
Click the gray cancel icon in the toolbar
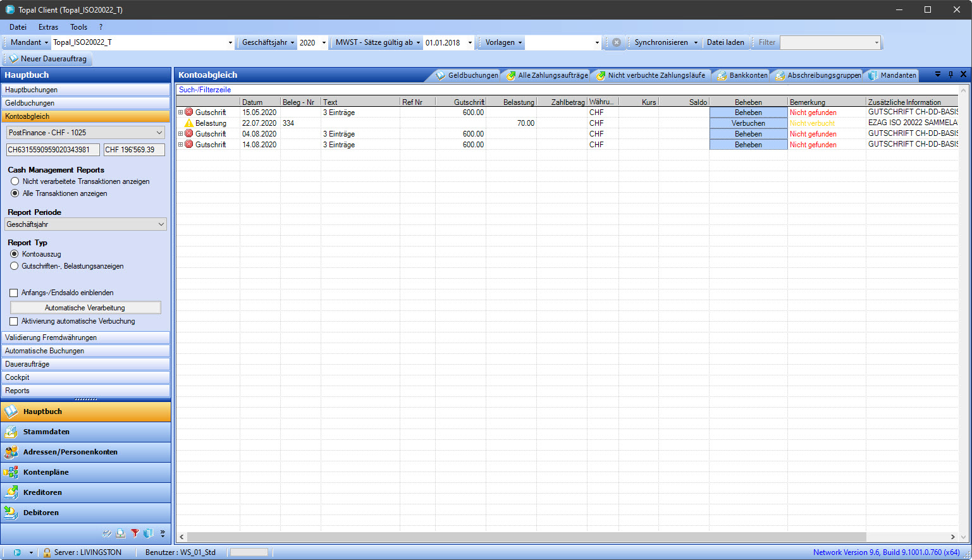point(616,42)
